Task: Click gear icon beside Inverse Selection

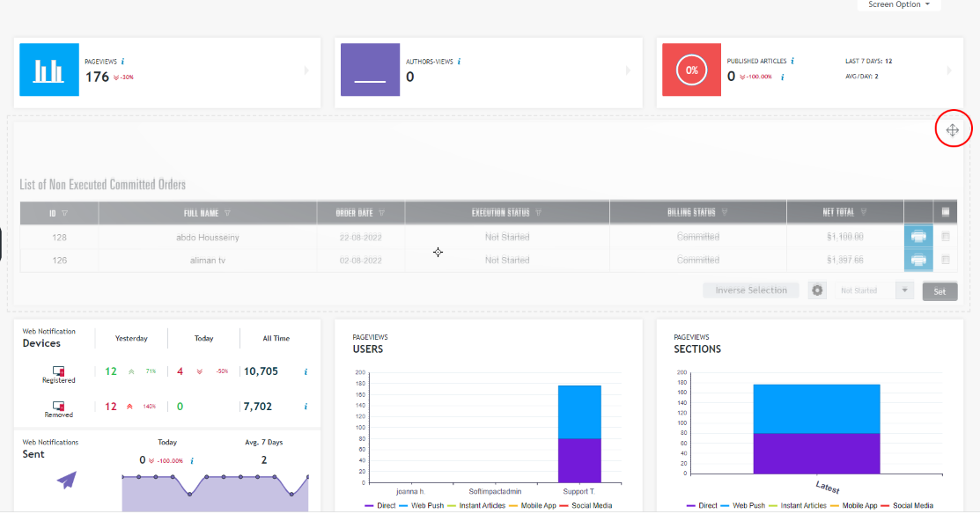Action: (x=817, y=290)
